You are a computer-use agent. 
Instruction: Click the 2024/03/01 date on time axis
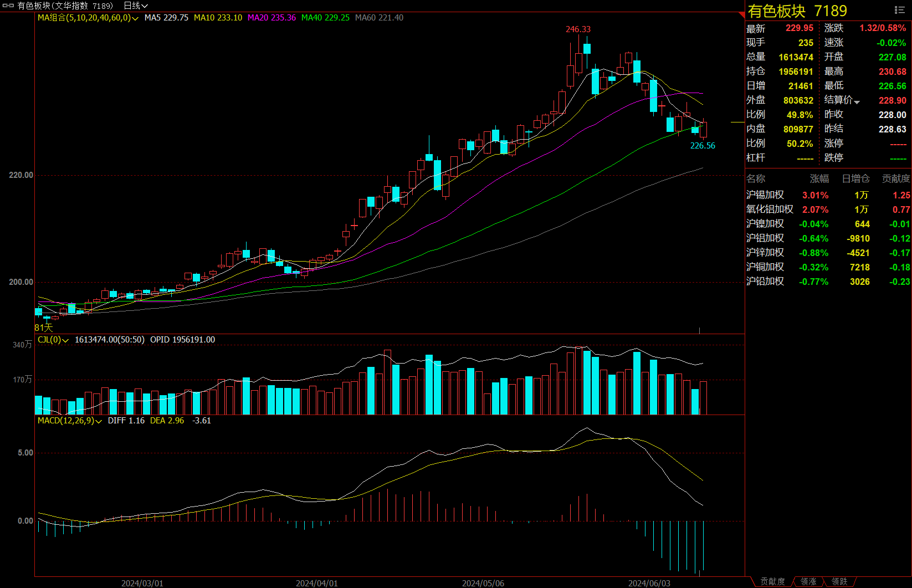click(142, 583)
